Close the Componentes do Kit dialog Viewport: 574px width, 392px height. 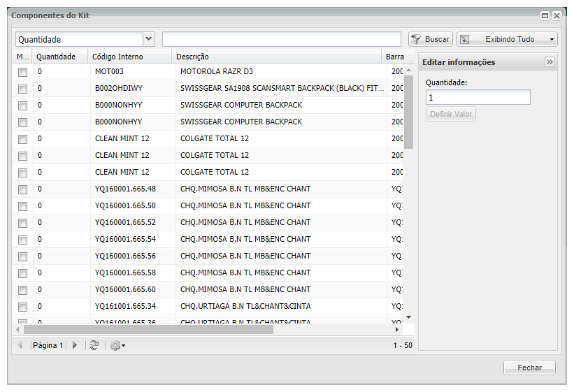(x=557, y=16)
